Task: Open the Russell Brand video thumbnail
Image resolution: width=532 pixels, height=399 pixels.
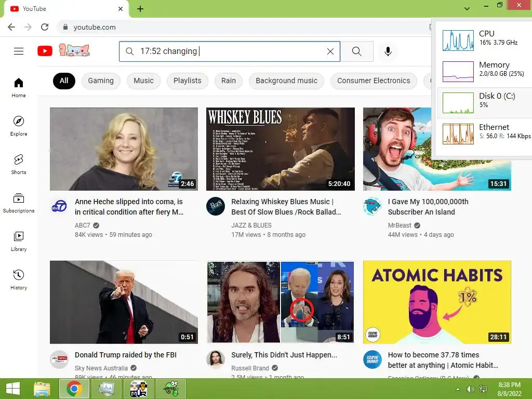Action: pyautogui.click(x=280, y=302)
